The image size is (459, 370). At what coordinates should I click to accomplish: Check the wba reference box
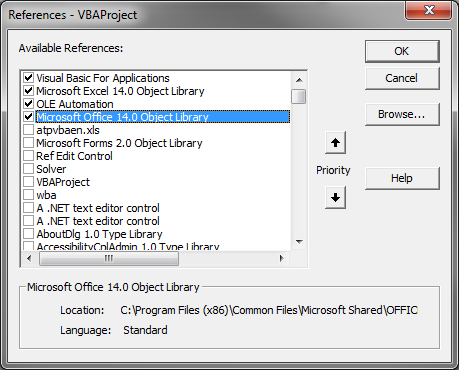28,195
